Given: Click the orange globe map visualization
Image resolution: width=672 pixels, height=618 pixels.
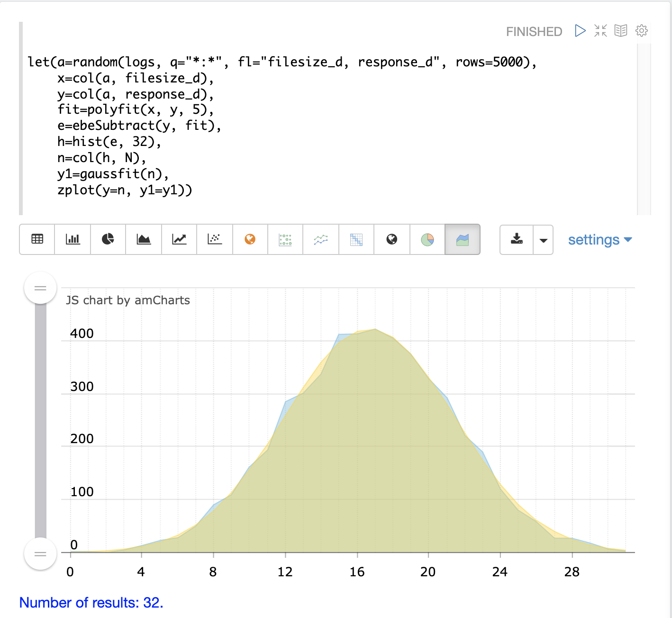Looking at the screenshot, I should [x=250, y=239].
